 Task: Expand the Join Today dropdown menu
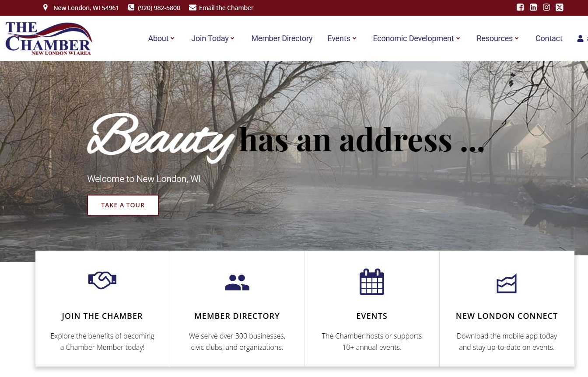pyautogui.click(x=213, y=38)
